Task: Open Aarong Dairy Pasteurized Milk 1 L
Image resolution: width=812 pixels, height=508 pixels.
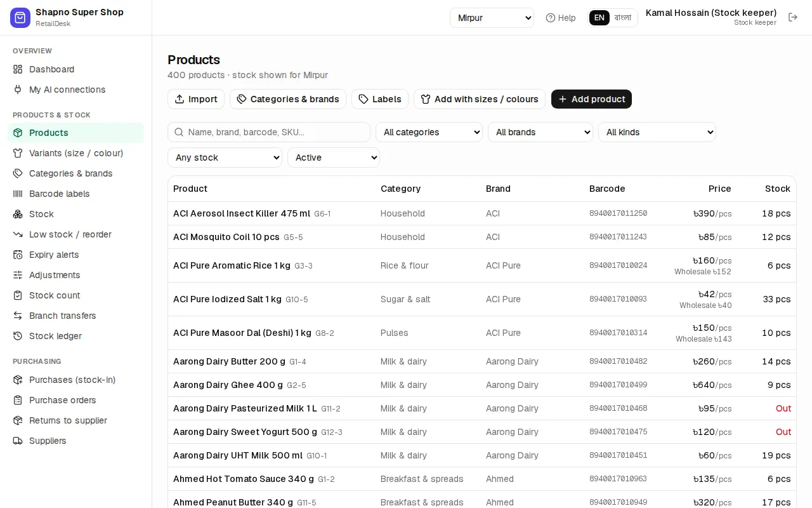Action: pyautogui.click(x=245, y=408)
